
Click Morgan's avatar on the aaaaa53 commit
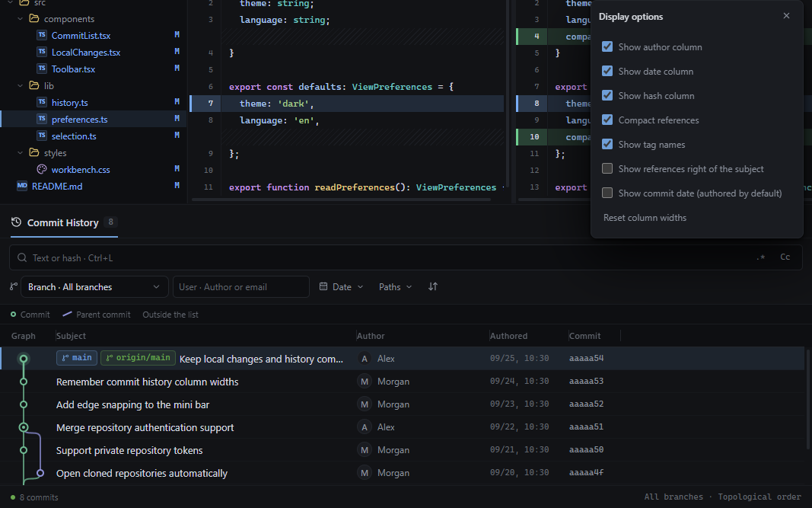(365, 382)
